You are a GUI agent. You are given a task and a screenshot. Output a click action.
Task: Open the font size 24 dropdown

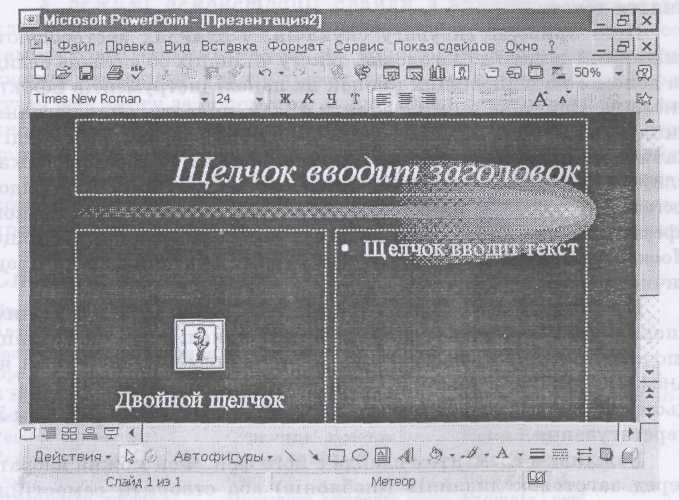click(x=259, y=100)
